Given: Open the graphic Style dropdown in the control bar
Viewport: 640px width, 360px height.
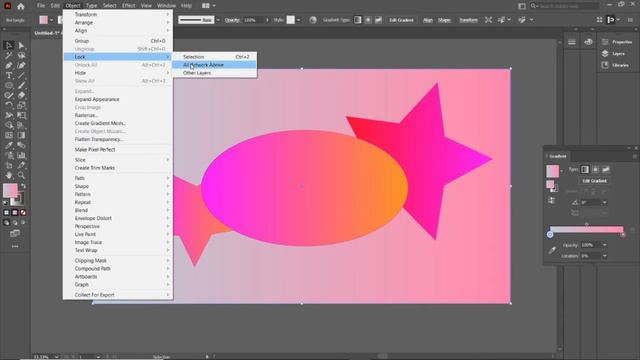Looking at the screenshot, I should click(x=299, y=20).
